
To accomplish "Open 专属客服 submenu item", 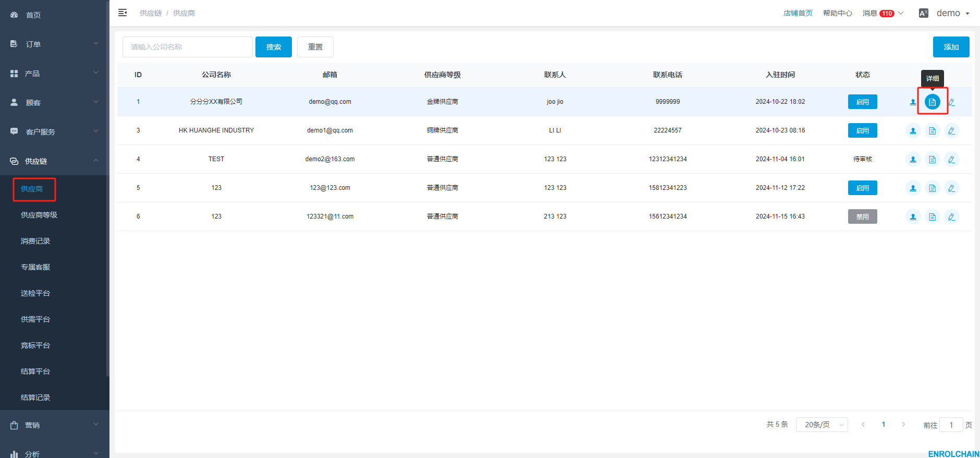I will click(35, 267).
